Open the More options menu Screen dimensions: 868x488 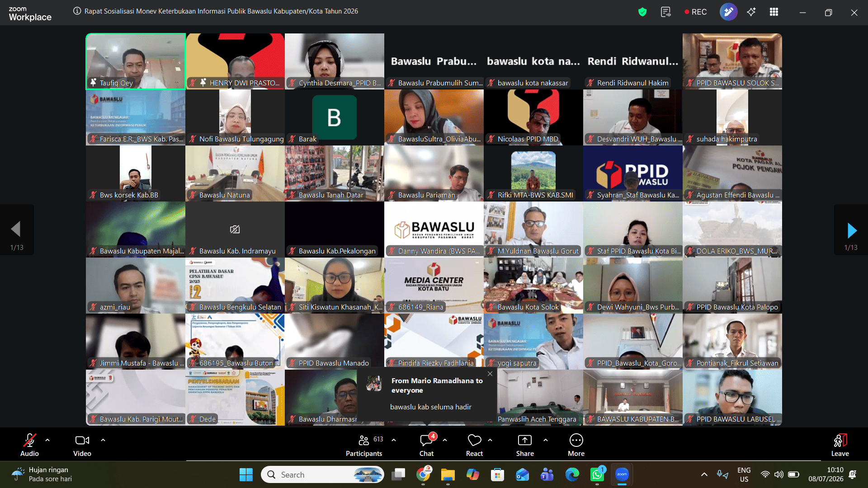(576, 445)
